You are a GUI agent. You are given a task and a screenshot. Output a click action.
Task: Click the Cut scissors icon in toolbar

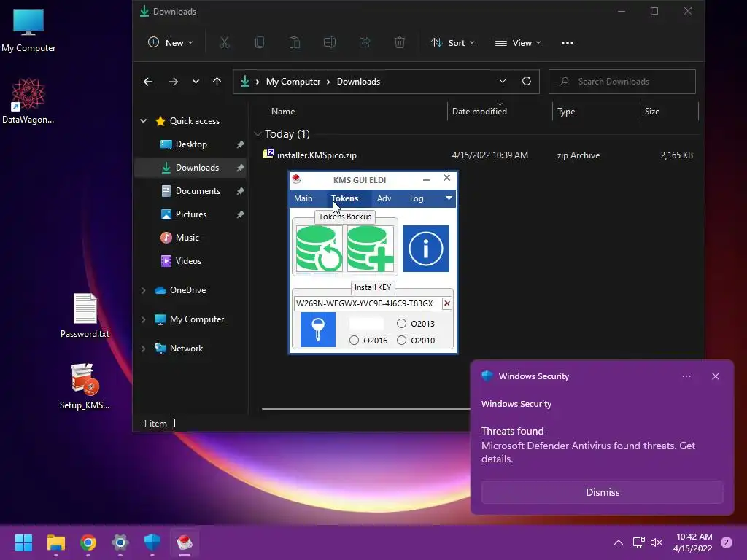tap(225, 43)
